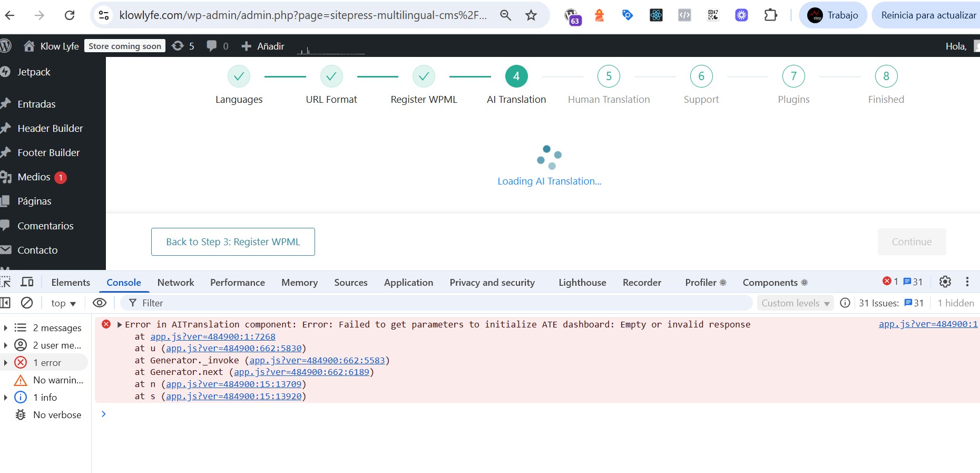Open the Custom levels dropdown
This screenshot has height=473, width=980.
(x=795, y=303)
